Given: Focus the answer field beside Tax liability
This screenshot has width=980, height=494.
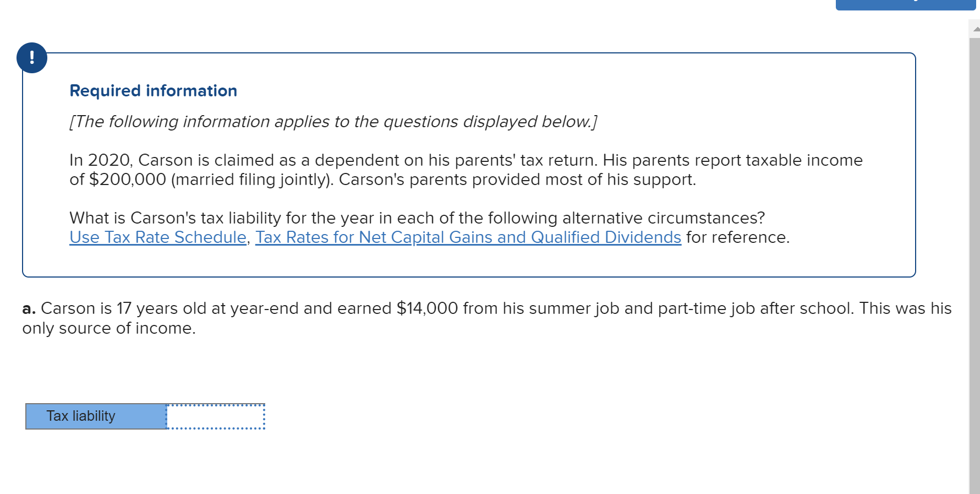Looking at the screenshot, I should point(215,416).
